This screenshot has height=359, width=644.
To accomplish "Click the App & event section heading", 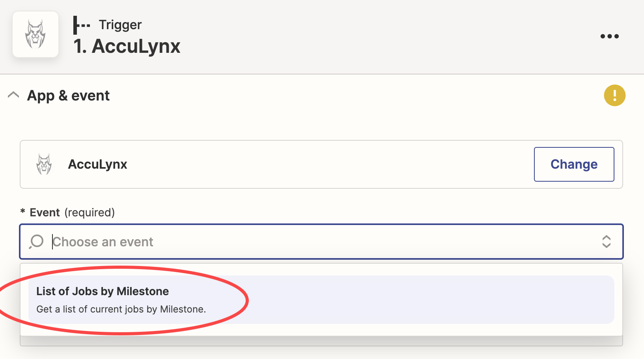I will click(x=68, y=96).
